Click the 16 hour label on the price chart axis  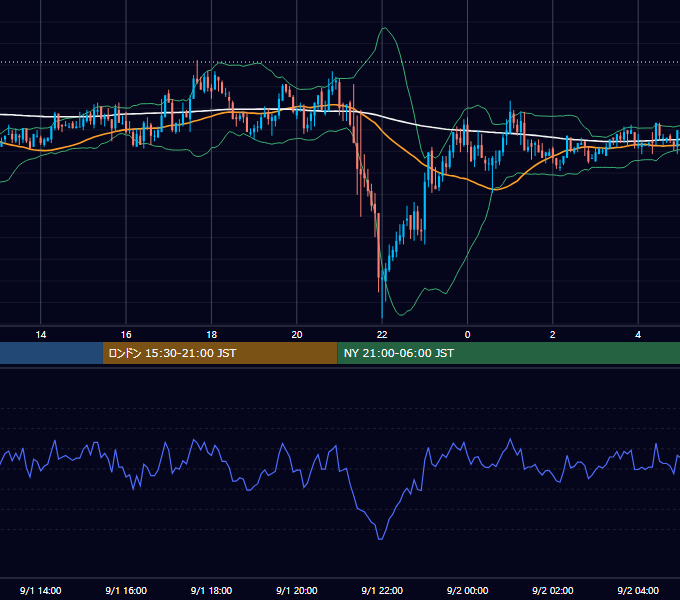click(x=126, y=335)
